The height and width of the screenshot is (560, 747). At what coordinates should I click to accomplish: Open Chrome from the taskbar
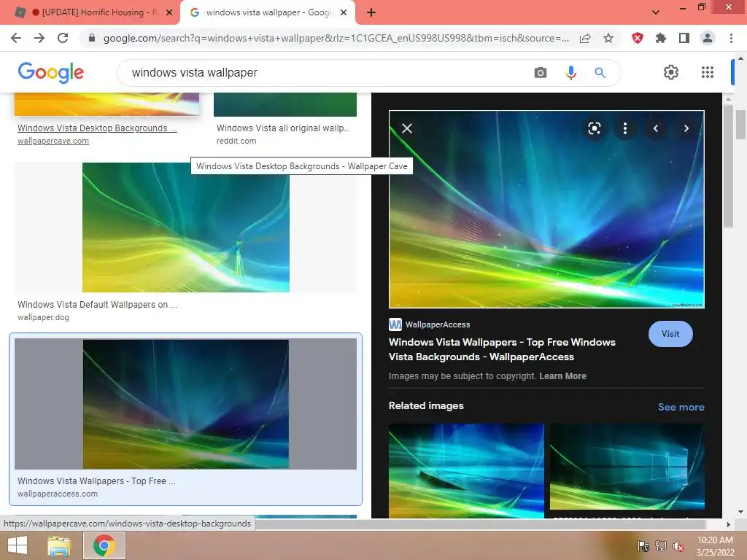tap(104, 545)
